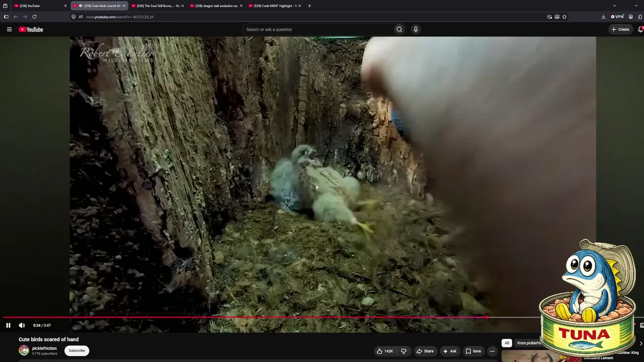Switch to the first YouTube tab
The height and width of the screenshot is (362, 644).
pos(40,6)
